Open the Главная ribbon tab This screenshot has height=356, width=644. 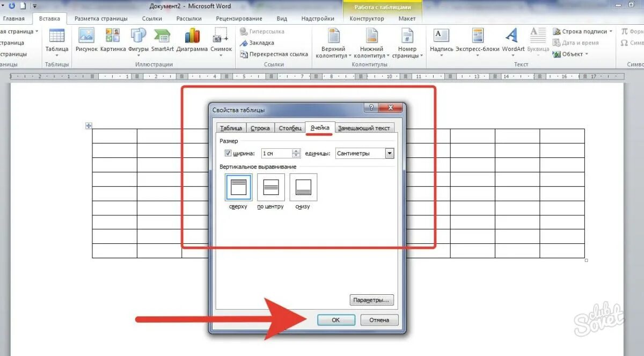(14, 18)
